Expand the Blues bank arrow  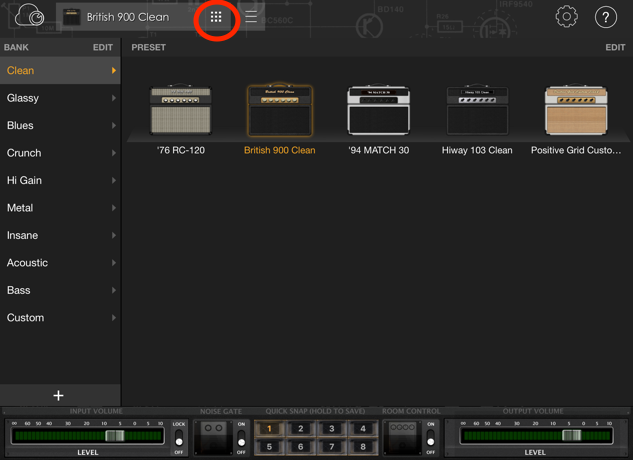pos(113,125)
